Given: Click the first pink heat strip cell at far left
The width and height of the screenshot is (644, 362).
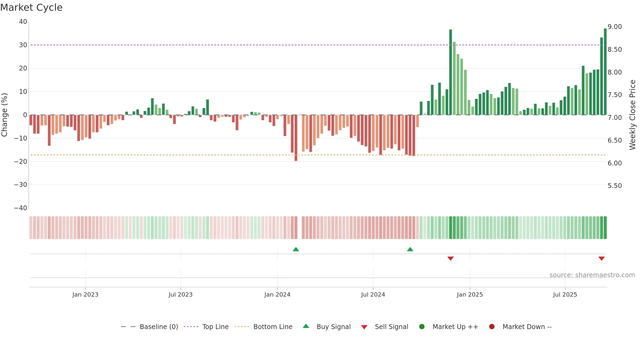Looking at the screenshot, I should [x=31, y=228].
